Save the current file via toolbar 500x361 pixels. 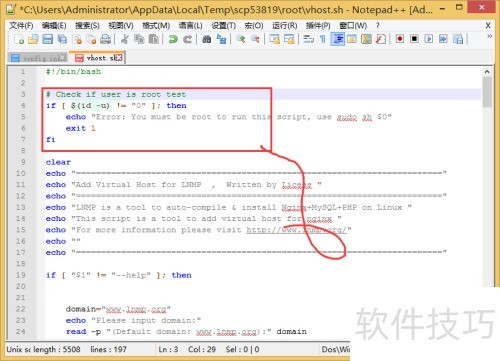(48, 39)
